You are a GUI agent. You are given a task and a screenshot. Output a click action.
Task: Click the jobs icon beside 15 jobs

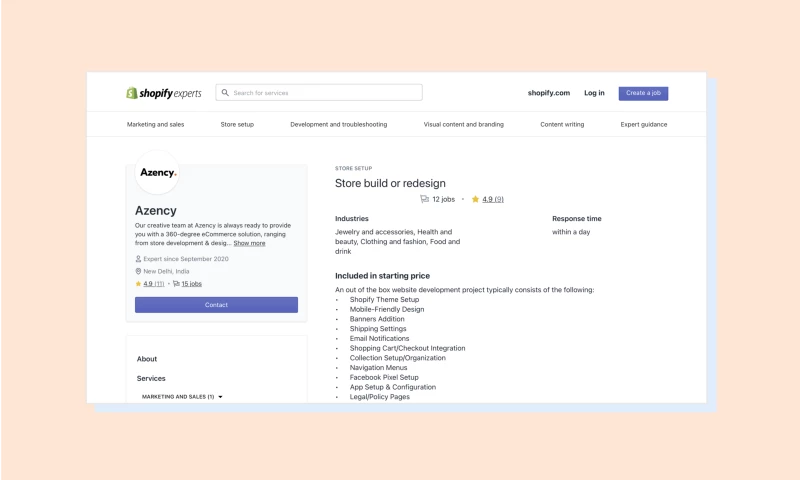click(176, 284)
